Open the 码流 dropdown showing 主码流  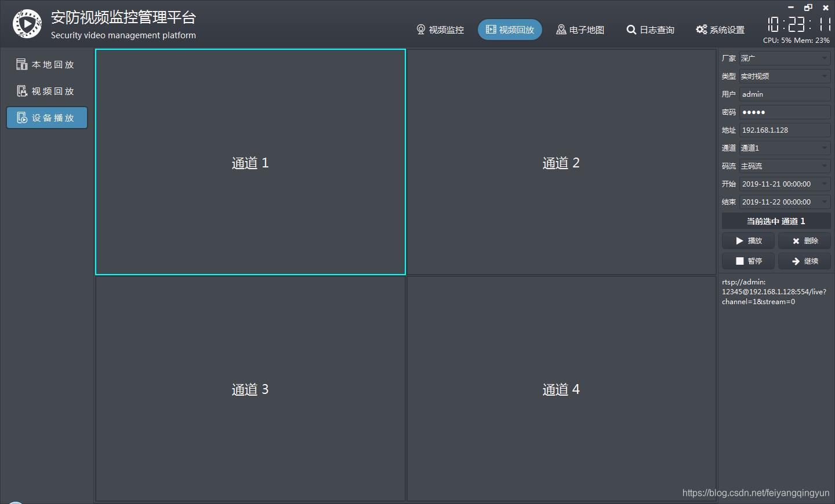pyautogui.click(x=785, y=166)
